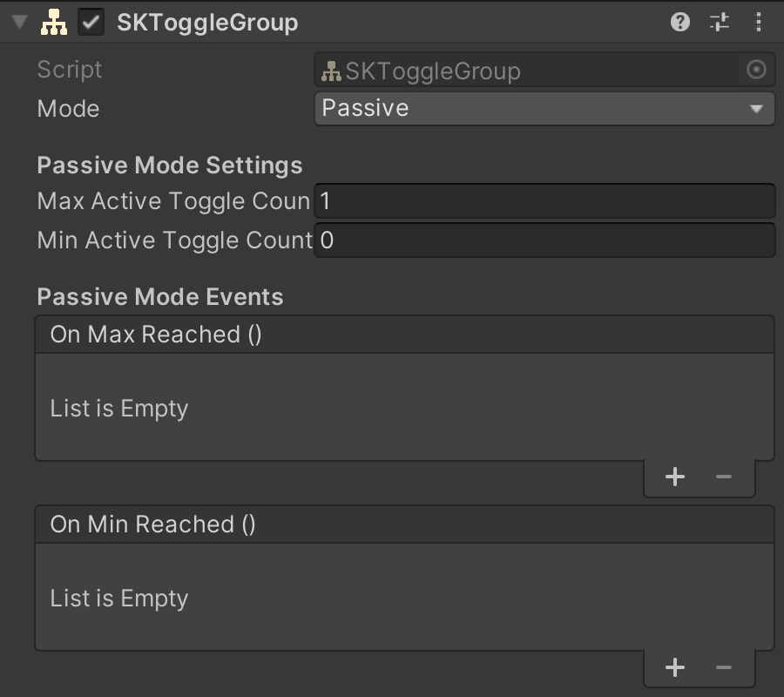This screenshot has width=784, height=697.
Task: Remove listener from On Max Reached
Action: coord(723,477)
